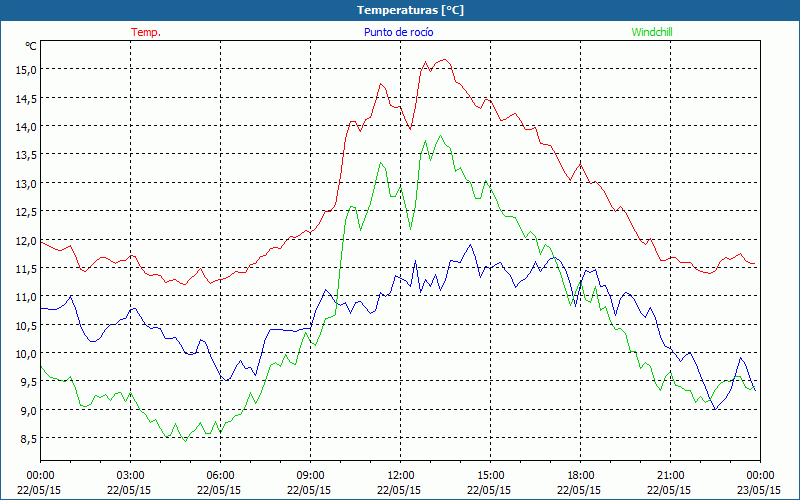Click the °C unit label on the axis
800x500 pixels.
31,46
